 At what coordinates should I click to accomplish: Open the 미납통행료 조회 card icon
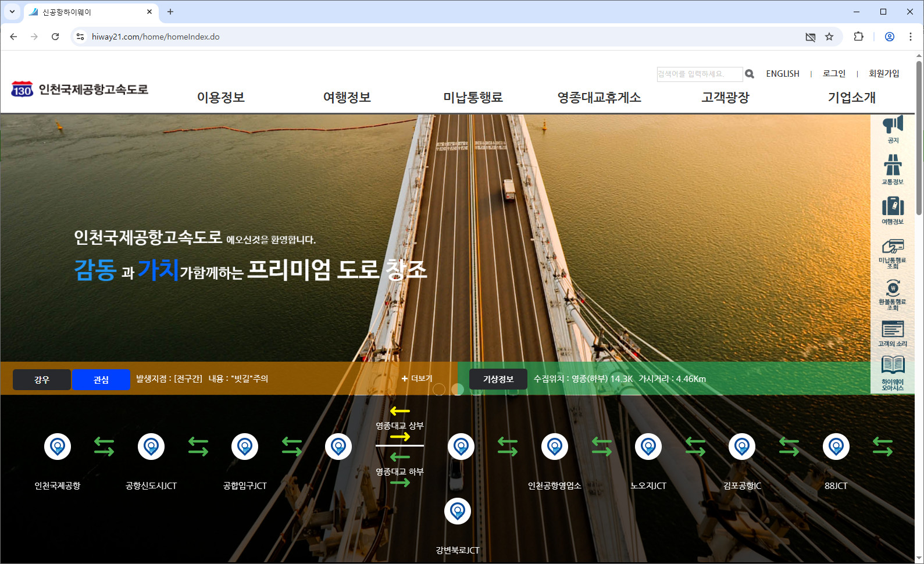point(893,253)
